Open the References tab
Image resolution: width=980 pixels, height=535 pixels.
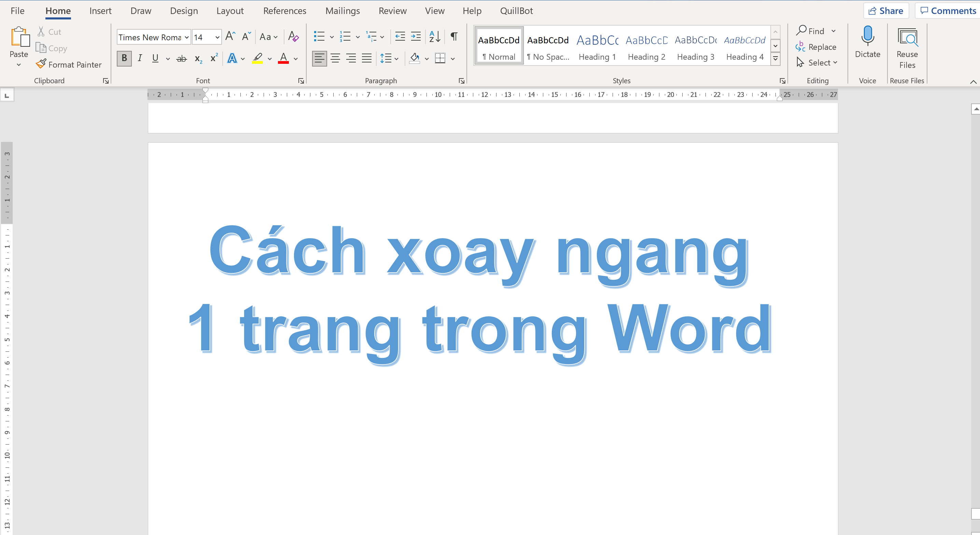(284, 11)
